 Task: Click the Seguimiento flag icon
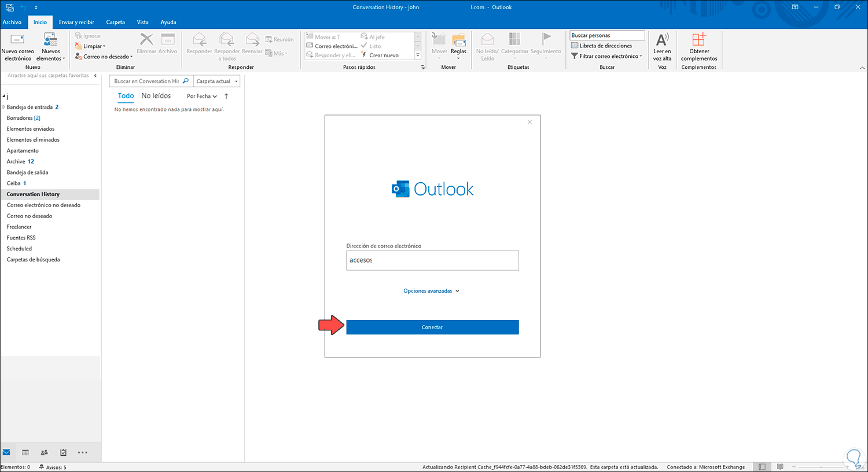(546, 39)
